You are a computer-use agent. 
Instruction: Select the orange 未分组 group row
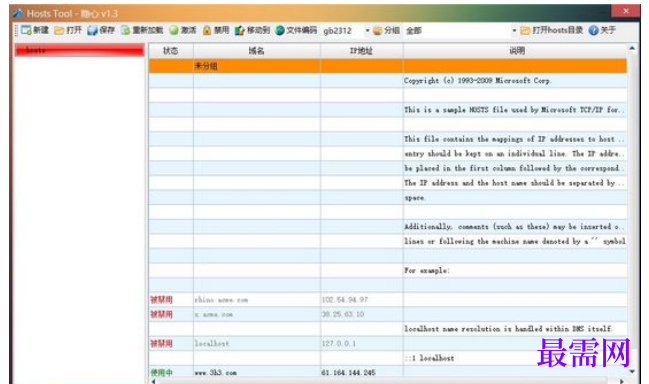[388, 66]
